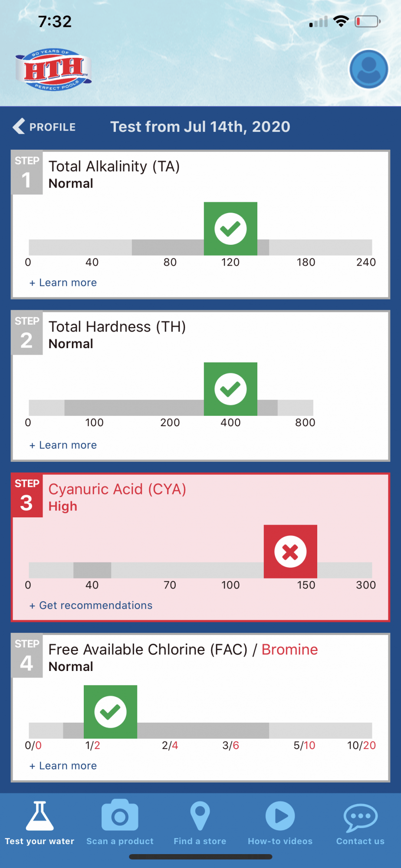401x868 pixels.
Task: Switch to the Find a store tab
Action: (x=200, y=823)
